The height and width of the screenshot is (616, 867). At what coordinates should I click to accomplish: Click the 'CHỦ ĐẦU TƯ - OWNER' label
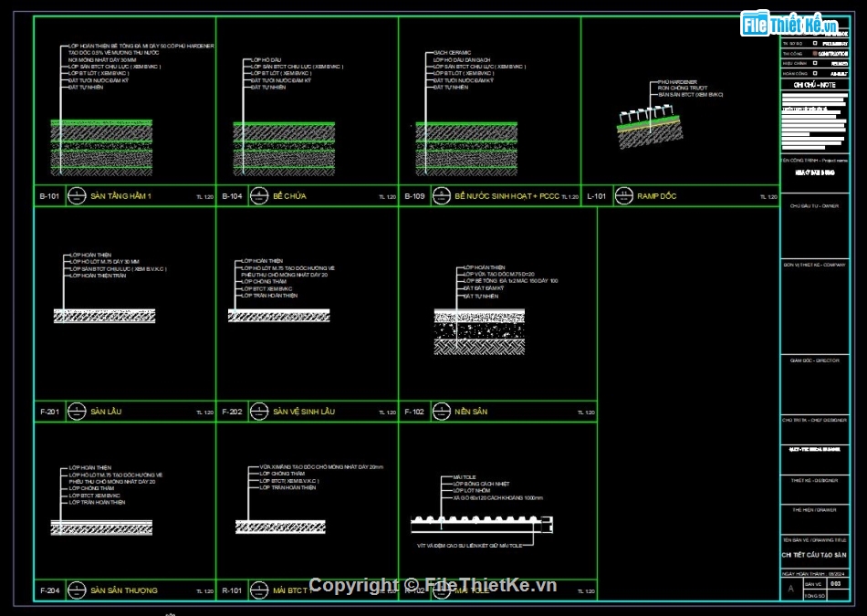click(x=814, y=205)
